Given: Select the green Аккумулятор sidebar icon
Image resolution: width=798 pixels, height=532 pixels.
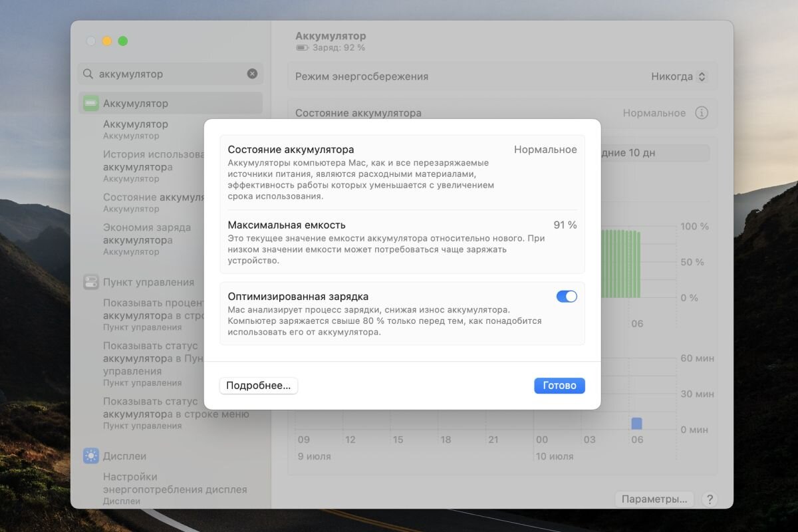Looking at the screenshot, I should click(x=91, y=103).
